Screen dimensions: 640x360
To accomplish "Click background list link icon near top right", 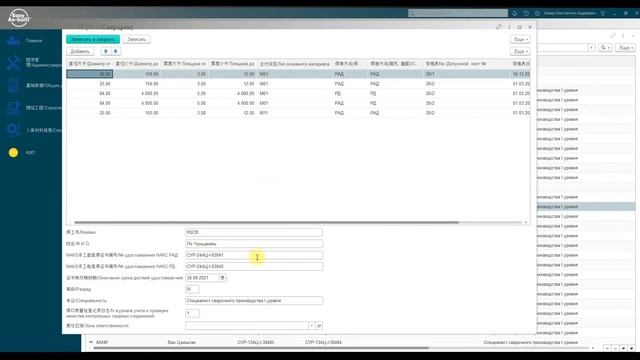I will [x=613, y=36].
